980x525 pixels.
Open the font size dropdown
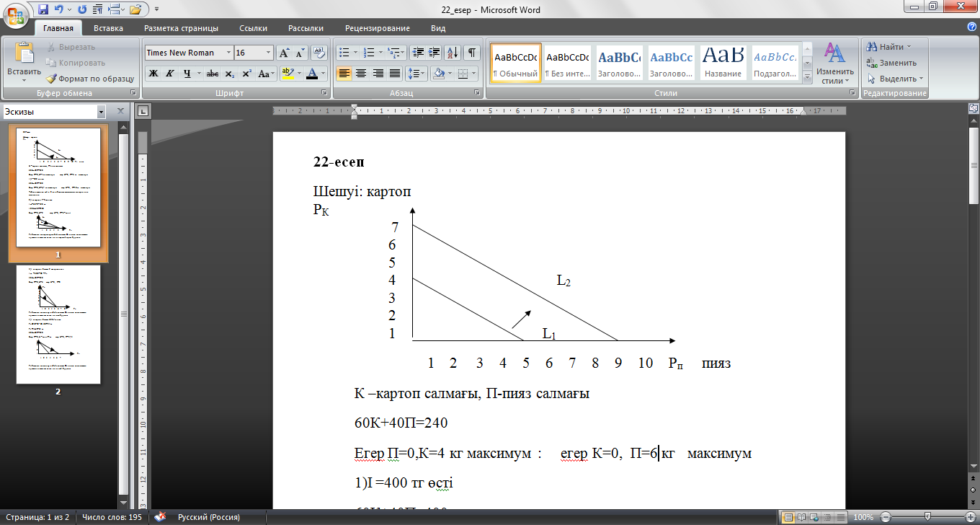269,53
